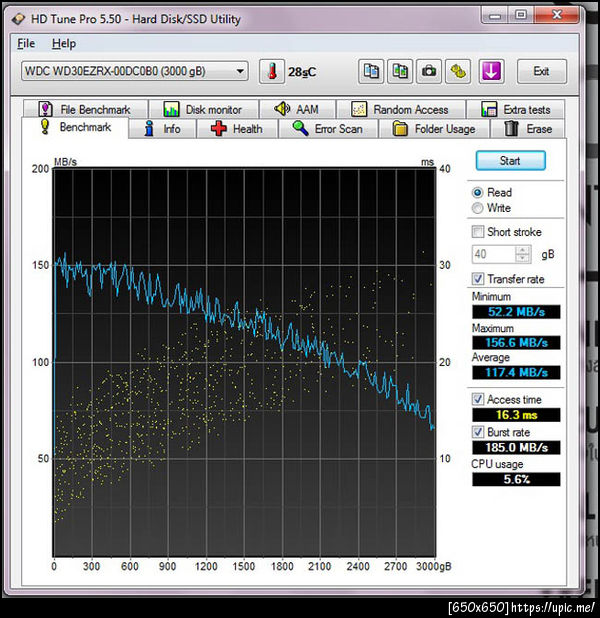Open the Help menu

[64, 43]
